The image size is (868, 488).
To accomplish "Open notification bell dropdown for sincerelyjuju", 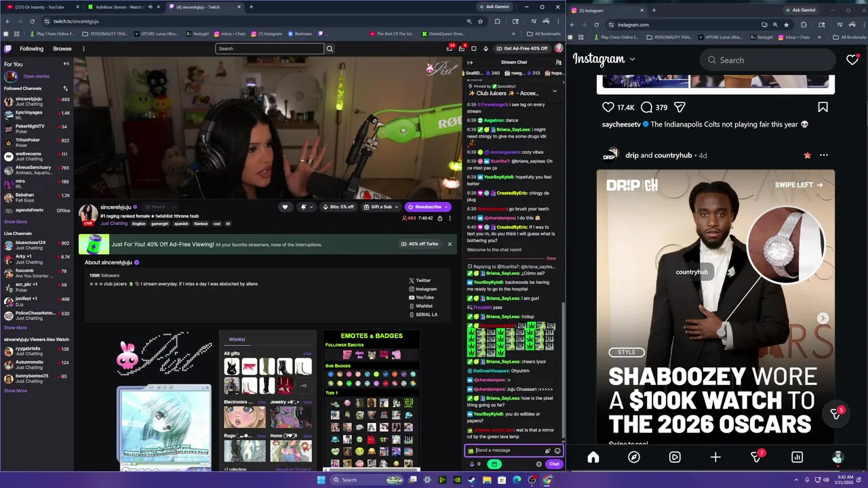I will [x=307, y=207].
